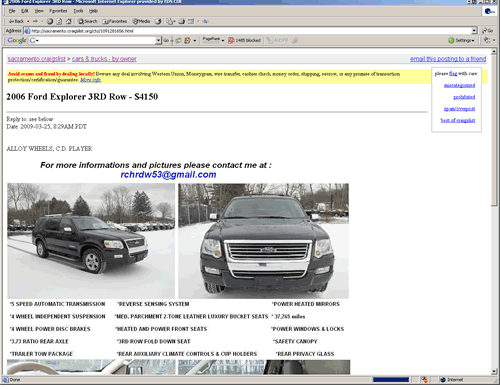Screen dimensions: 500x389
Task: Follow the cars & trucks - by owner link
Action: pos(104,59)
